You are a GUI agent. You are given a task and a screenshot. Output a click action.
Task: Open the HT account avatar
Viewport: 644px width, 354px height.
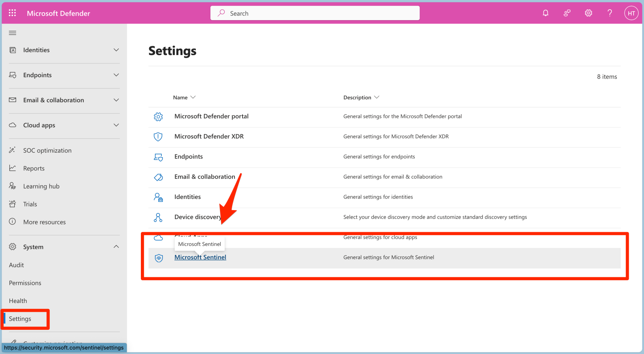631,13
